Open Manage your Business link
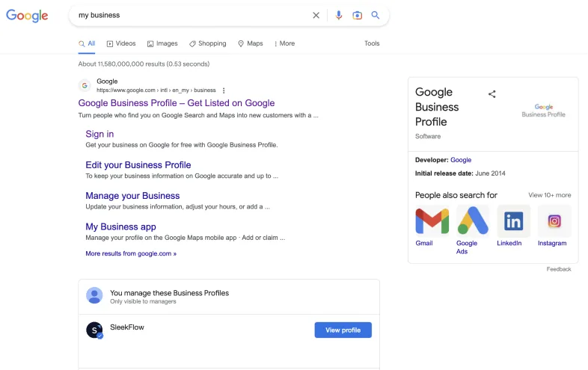The height and width of the screenshot is (370, 588). (132, 196)
